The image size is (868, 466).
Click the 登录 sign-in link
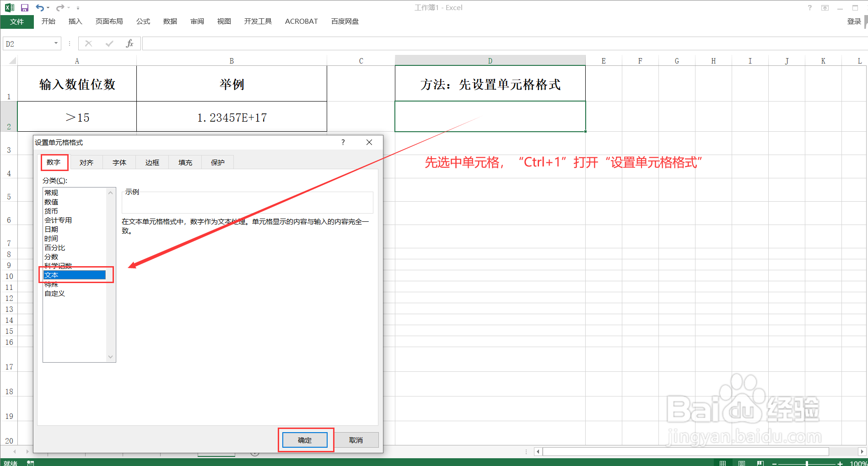click(x=854, y=21)
